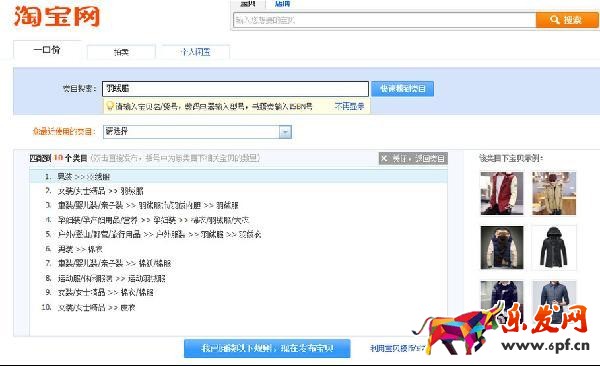The width and height of the screenshot is (600, 366).
Task: Open the khaki parka example thumbnail
Action: (x=554, y=193)
